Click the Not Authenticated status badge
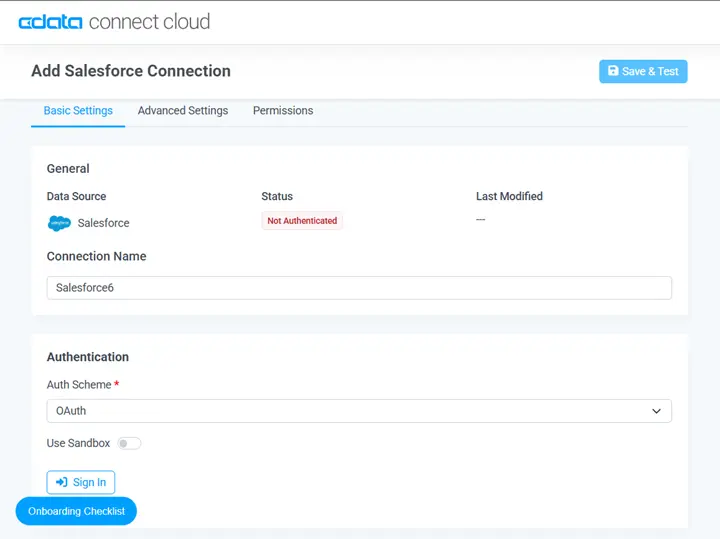This screenshot has height=539, width=720. 302,221
